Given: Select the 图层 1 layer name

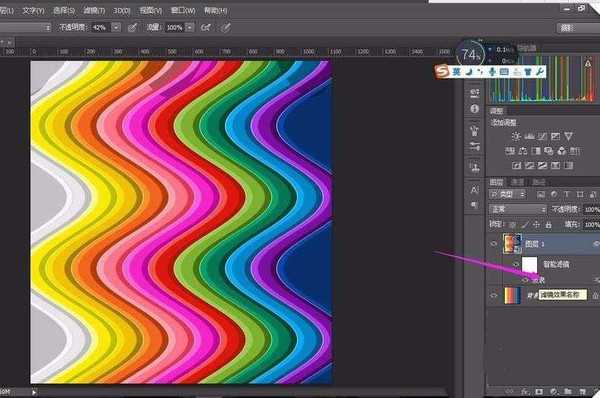Looking at the screenshot, I should [x=535, y=244].
